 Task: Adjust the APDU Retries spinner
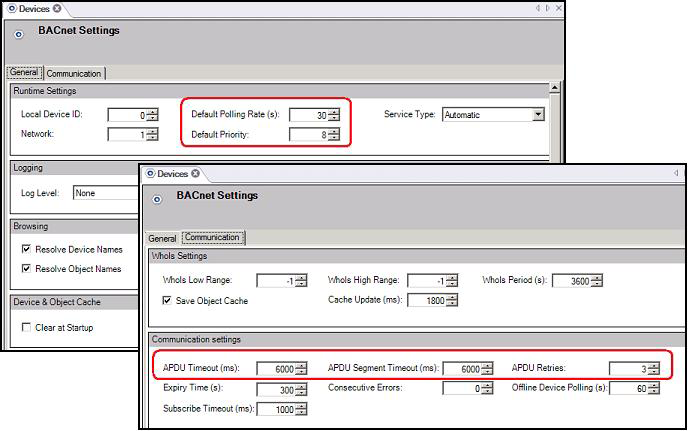pyautogui.click(x=653, y=369)
